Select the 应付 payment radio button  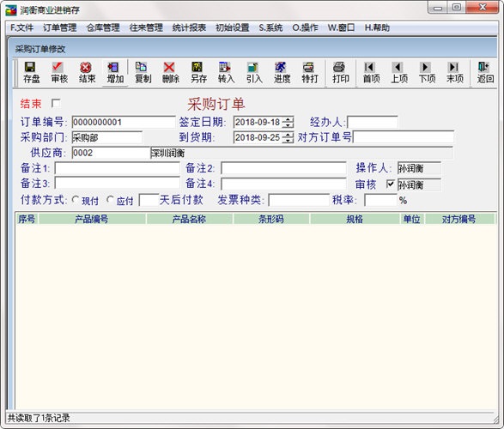pos(110,200)
